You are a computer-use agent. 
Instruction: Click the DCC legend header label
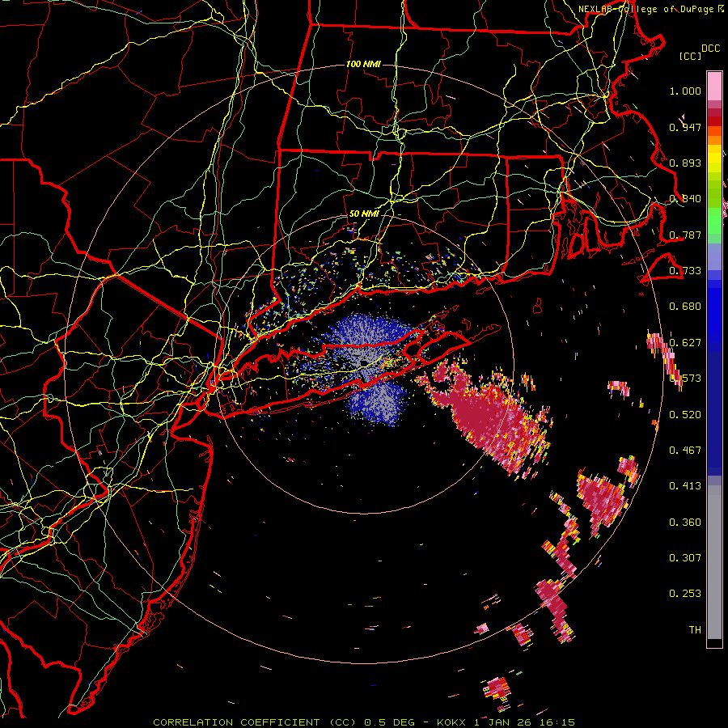(710, 49)
